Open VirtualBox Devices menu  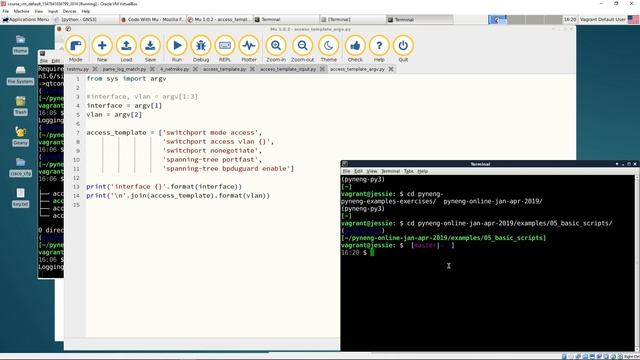pos(69,11)
